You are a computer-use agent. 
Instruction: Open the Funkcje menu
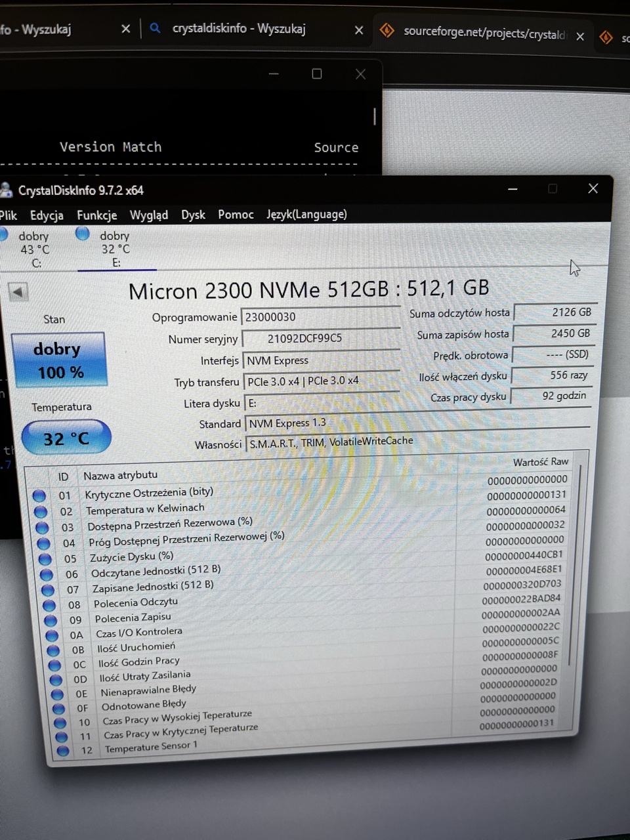pos(96,215)
